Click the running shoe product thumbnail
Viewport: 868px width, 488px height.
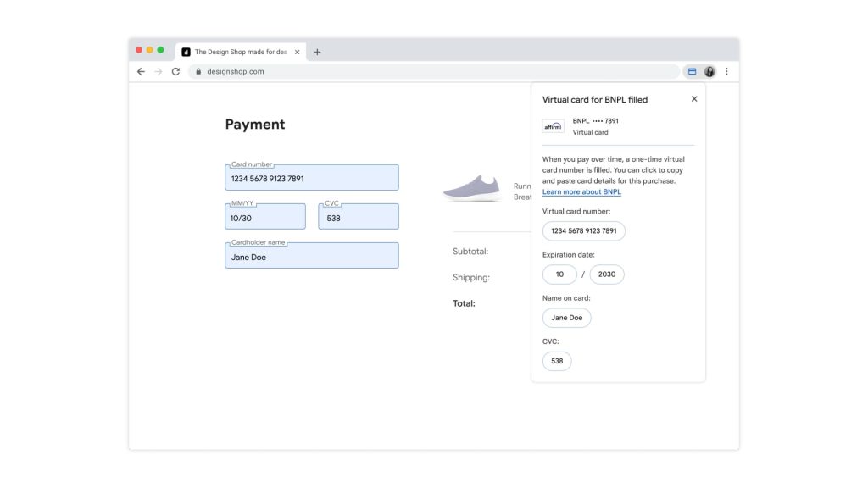click(472, 188)
